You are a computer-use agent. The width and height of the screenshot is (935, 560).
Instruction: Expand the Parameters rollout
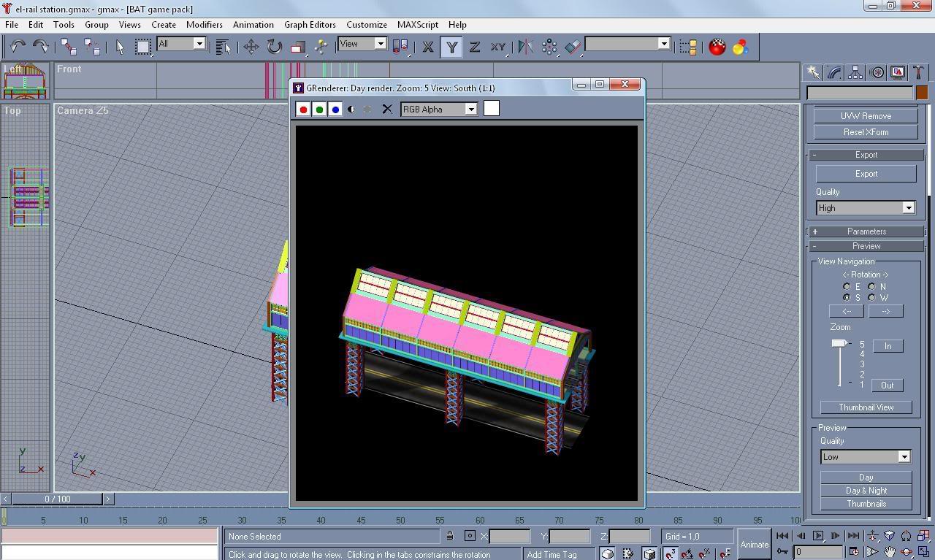point(866,231)
